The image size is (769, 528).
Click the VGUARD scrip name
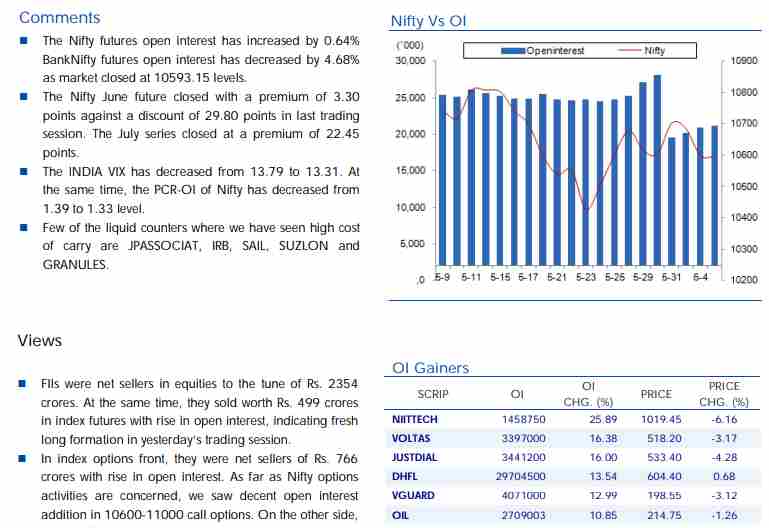[412, 496]
